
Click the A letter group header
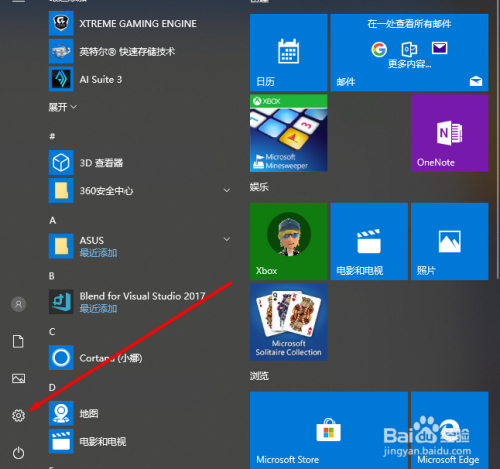(x=52, y=220)
